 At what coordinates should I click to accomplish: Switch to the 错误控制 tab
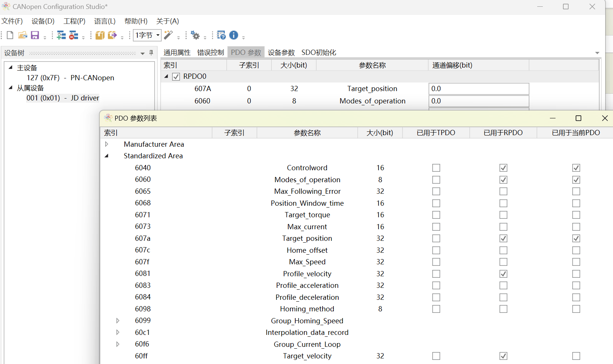pyautogui.click(x=211, y=53)
